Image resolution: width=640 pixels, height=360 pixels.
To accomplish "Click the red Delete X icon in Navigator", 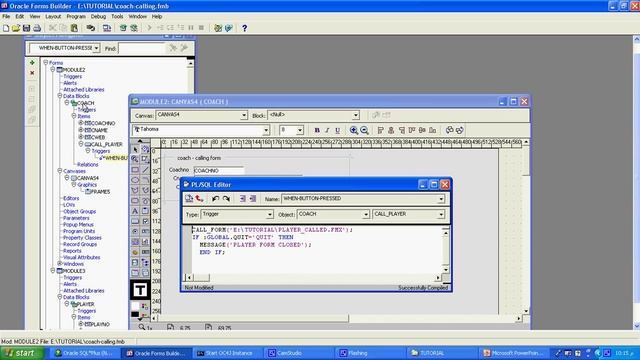I will click(32, 73).
